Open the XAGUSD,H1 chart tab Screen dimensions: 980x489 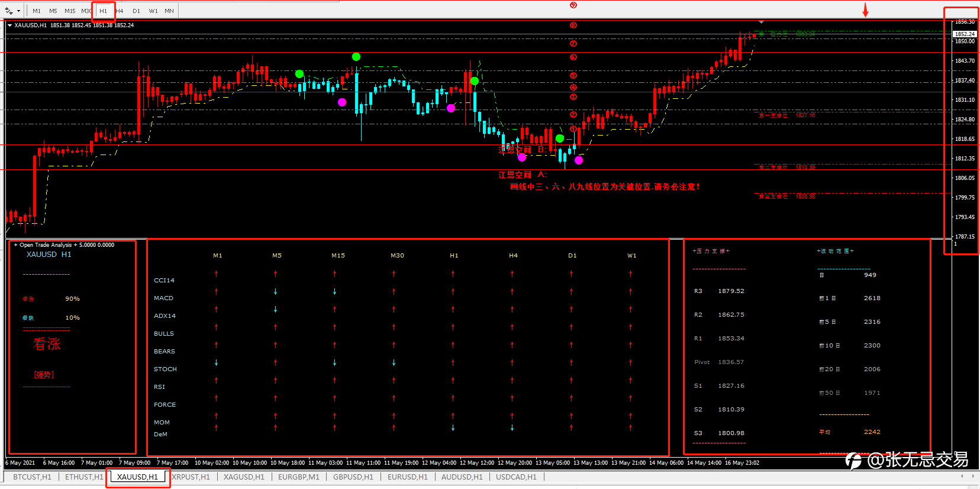pos(244,477)
